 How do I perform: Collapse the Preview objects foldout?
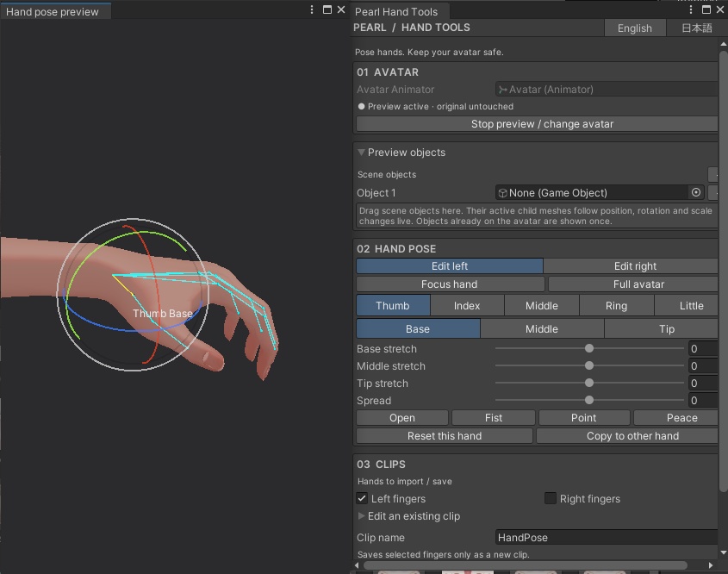[x=361, y=153]
